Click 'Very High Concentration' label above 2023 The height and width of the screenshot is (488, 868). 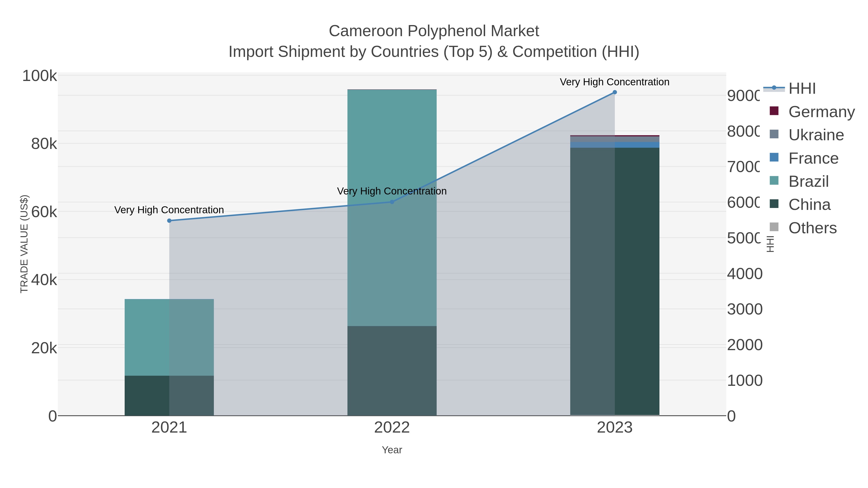615,82
